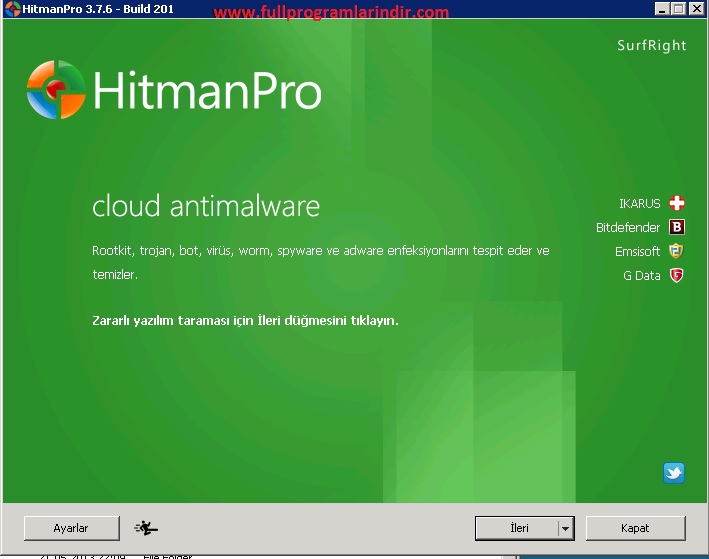Viewport: 709px width, 559px height.
Task: Open settings with the Ayarlar button
Action: [x=71, y=528]
